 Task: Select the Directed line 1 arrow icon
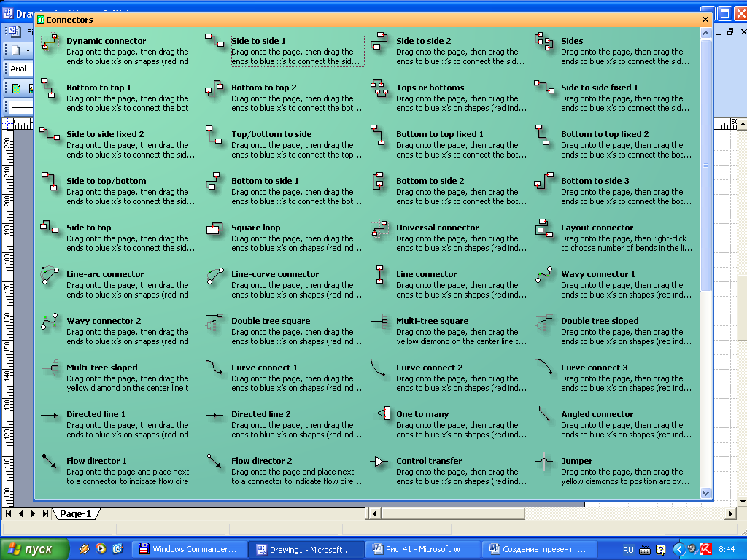pyautogui.click(x=50, y=415)
